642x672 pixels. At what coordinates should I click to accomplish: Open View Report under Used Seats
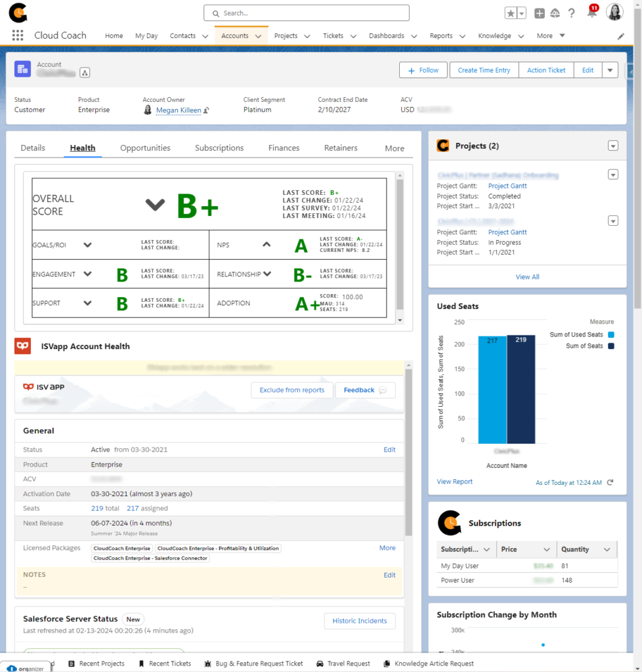pyautogui.click(x=454, y=481)
